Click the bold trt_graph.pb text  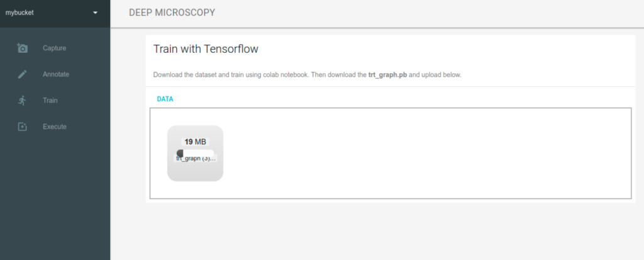coord(387,76)
